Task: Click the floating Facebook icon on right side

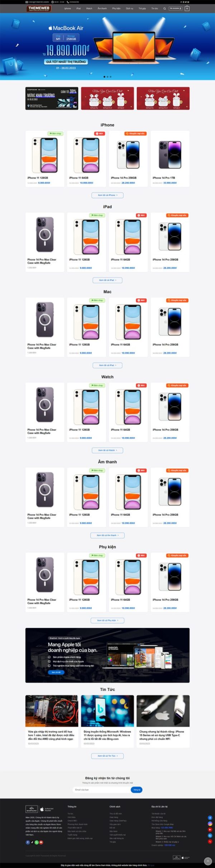Action: pyautogui.click(x=210, y=818)
